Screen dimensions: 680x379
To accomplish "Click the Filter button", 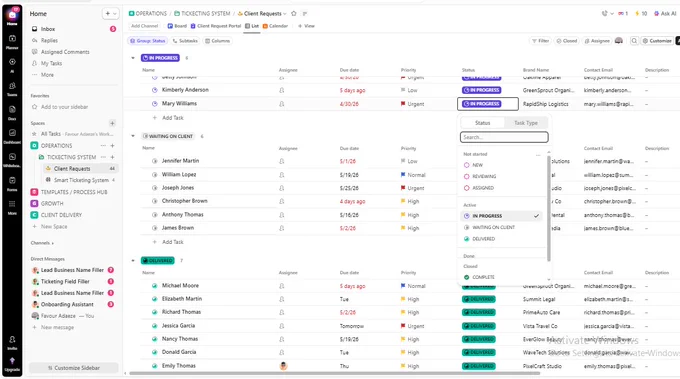I will coord(540,41).
